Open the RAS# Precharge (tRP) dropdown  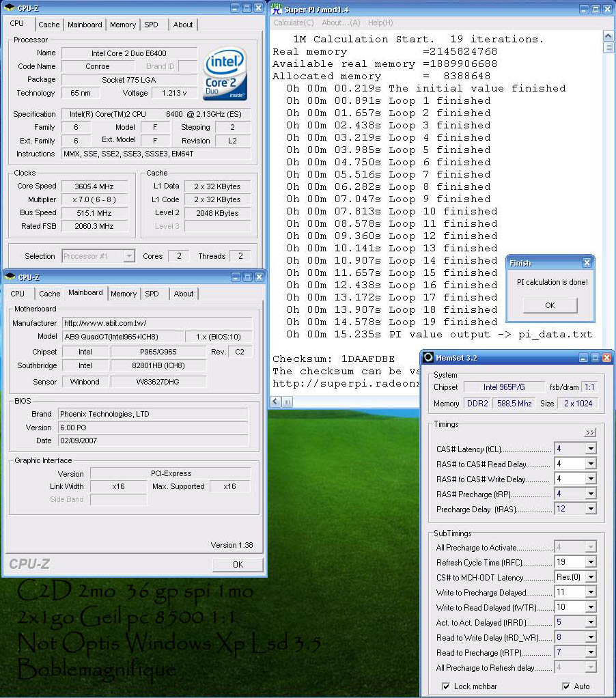pos(591,494)
